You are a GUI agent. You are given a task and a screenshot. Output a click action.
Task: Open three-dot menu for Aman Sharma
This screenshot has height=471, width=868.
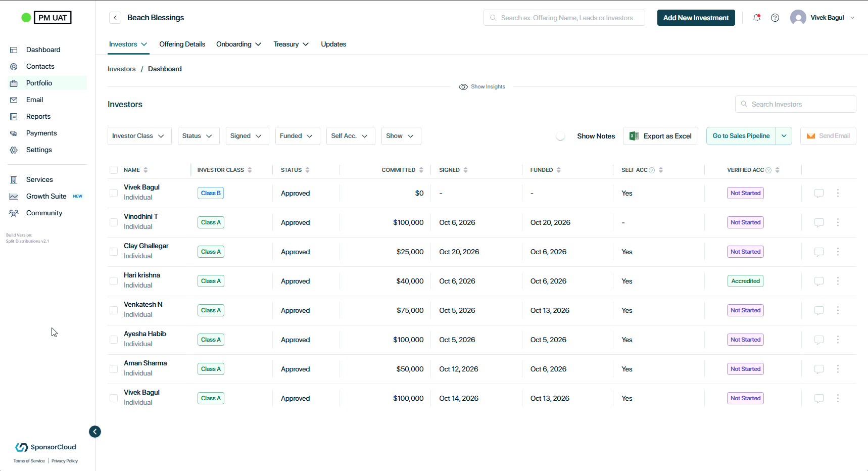coord(838,369)
